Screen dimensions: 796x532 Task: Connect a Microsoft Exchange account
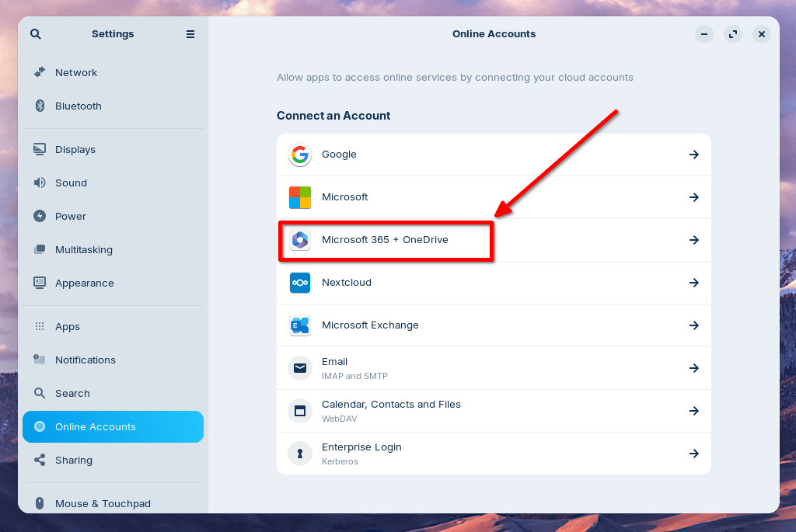point(494,325)
